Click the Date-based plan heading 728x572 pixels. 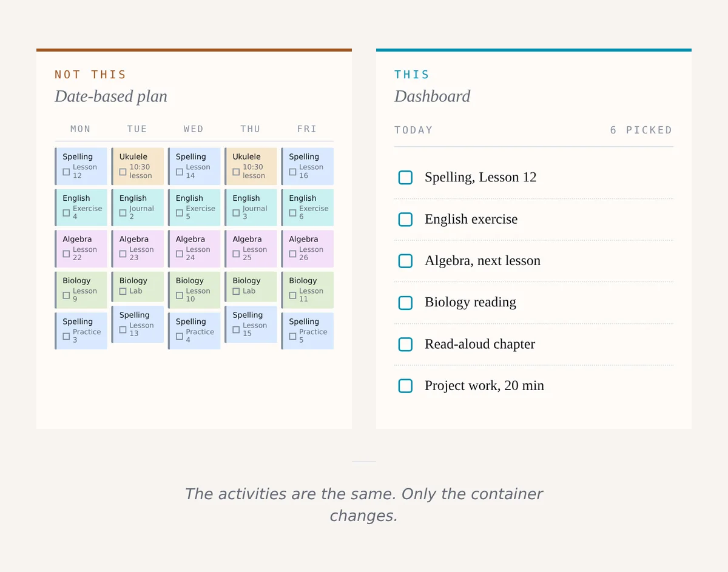[x=111, y=96]
